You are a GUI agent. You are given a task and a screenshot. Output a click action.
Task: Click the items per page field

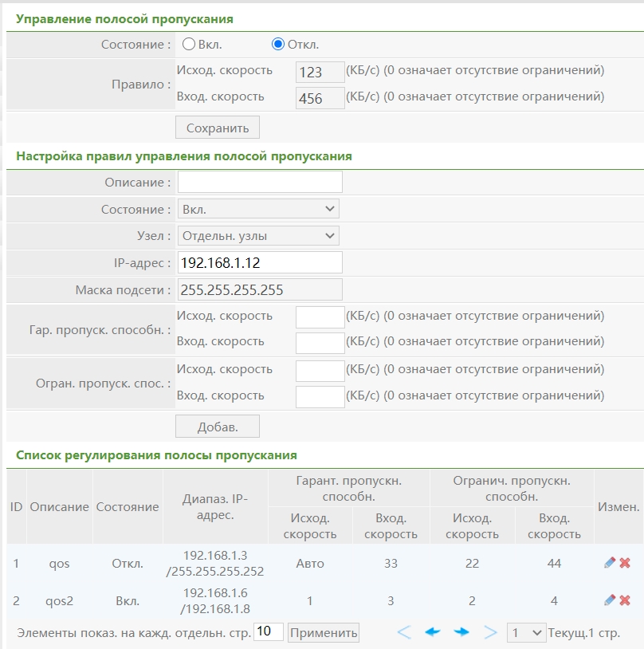pyautogui.click(x=269, y=632)
